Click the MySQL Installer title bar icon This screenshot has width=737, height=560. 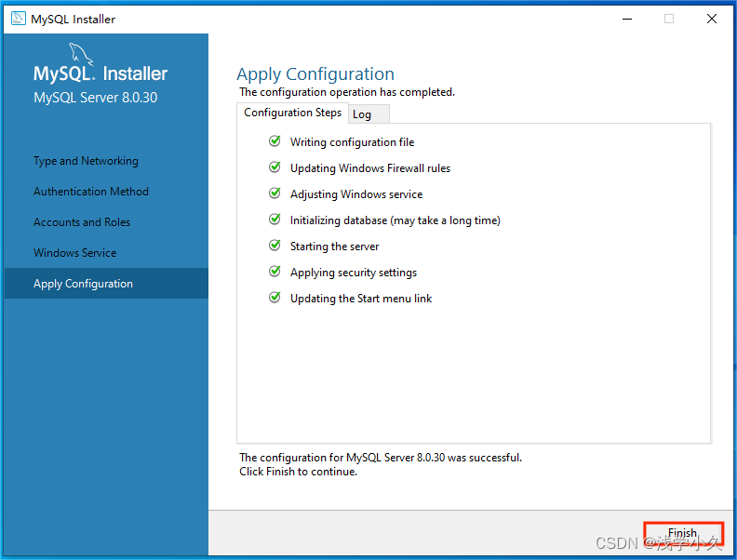tap(19, 19)
